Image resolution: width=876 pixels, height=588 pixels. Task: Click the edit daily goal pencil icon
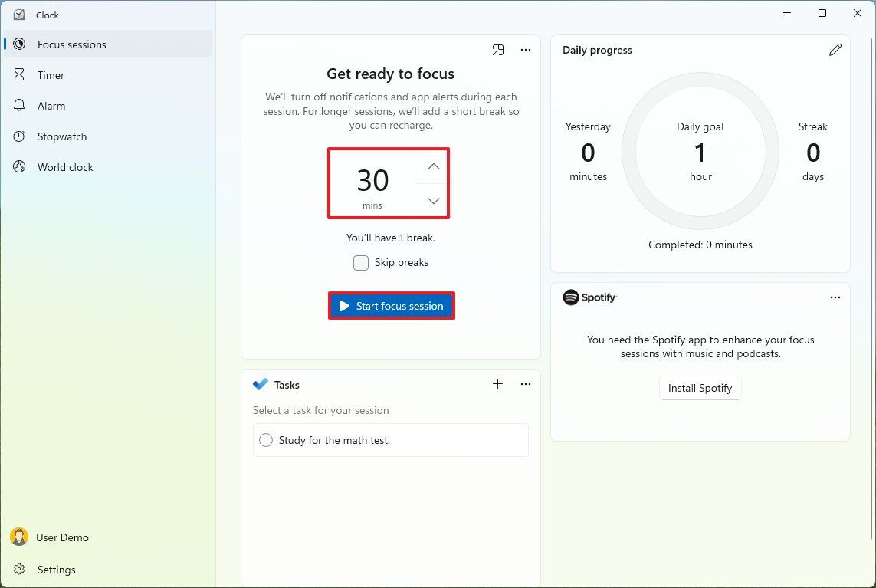point(835,50)
